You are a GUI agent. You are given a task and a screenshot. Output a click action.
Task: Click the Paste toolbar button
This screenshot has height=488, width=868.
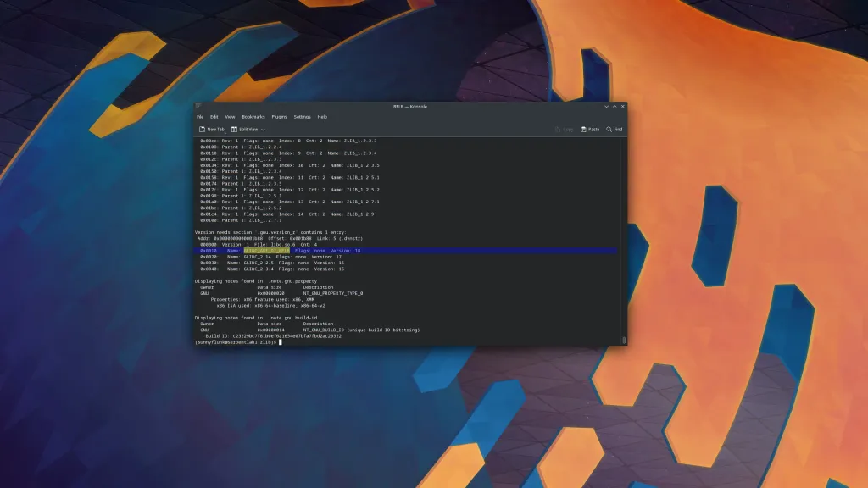click(x=590, y=130)
